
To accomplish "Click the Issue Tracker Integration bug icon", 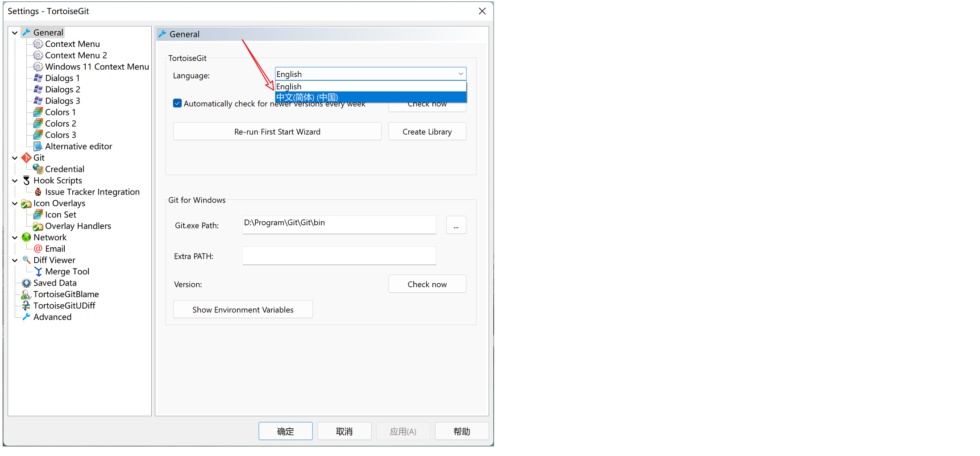I will 38,192.
